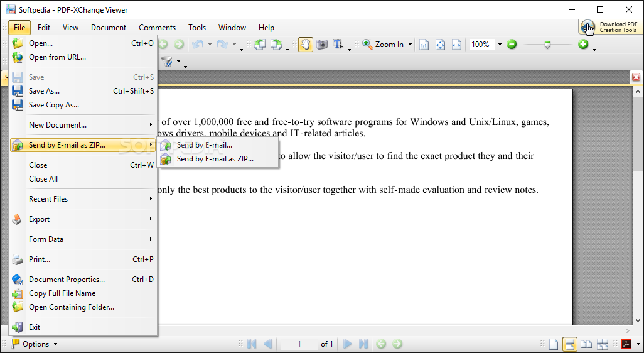The image size is (644, 353).
Task: Go to the last page
Action: tap(363, 344)
